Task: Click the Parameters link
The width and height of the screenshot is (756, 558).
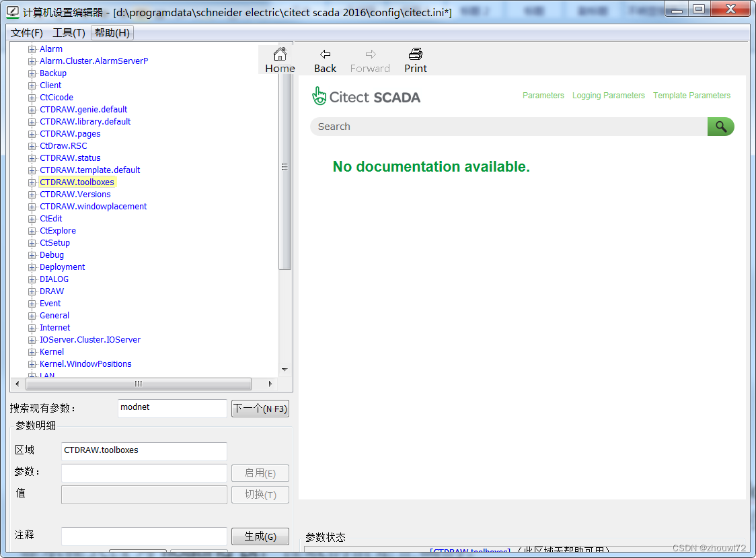Action: [x=543, y=96]
